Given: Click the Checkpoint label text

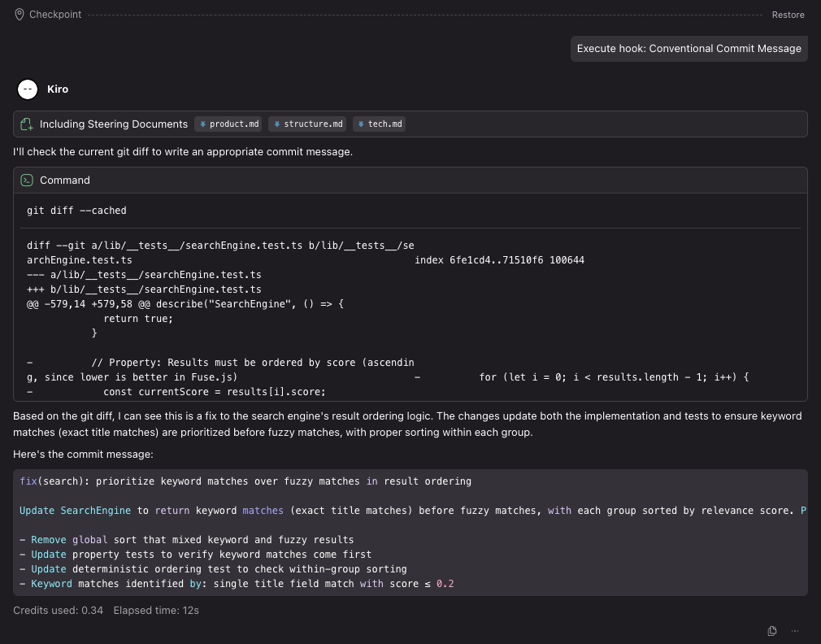Looking at the screenshot, I should click(x=55, y=15).
